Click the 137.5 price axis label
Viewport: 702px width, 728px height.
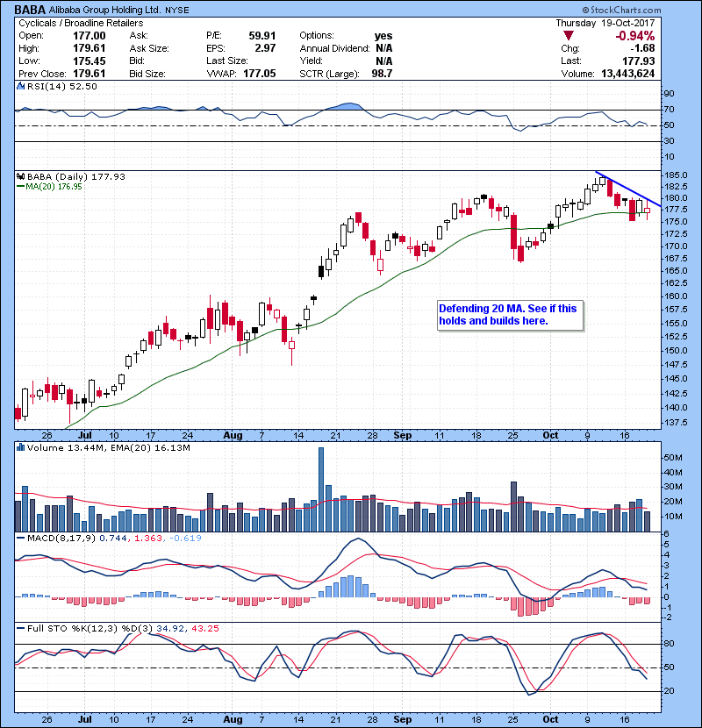click(x=676, y=423)
